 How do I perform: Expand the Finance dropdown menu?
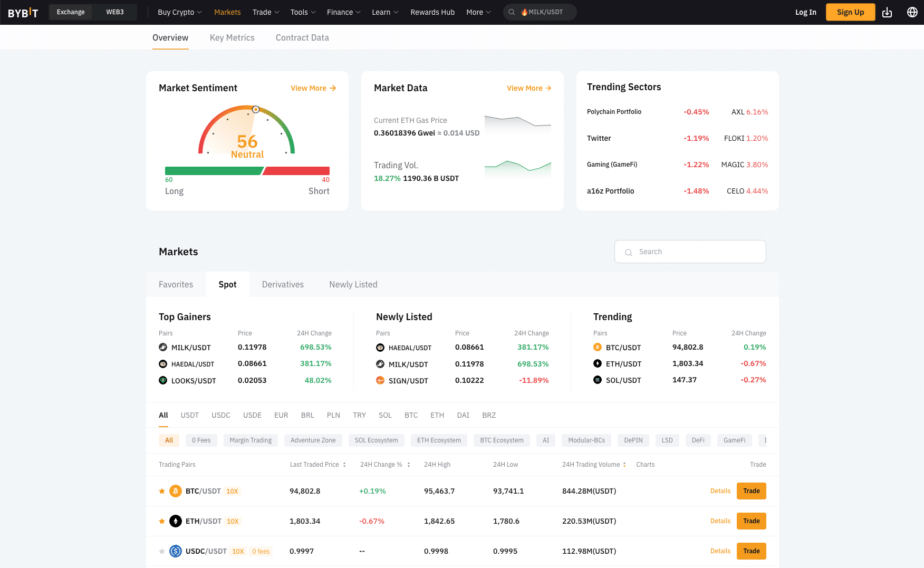point(344,12)
